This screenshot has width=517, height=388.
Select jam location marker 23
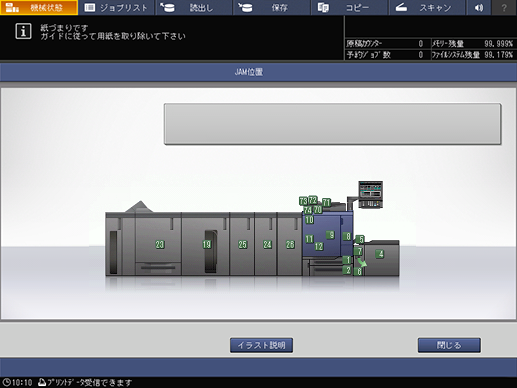pyautogui.click(x=160, y=244)
